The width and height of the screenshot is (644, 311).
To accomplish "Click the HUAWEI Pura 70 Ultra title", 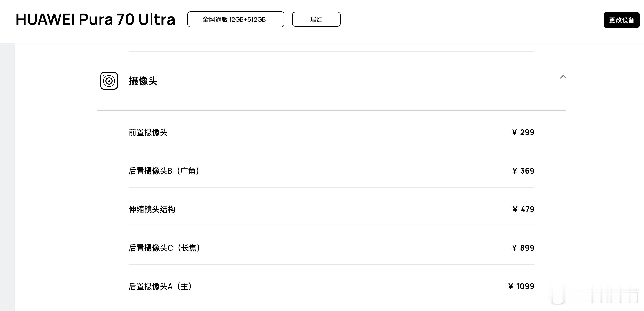I will [95, 19].
